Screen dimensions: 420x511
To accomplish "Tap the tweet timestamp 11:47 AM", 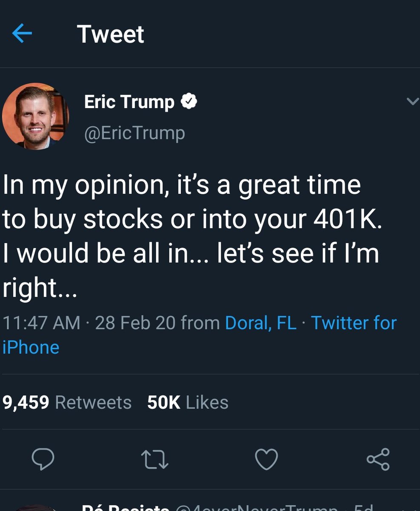I will tap(42, 323).
